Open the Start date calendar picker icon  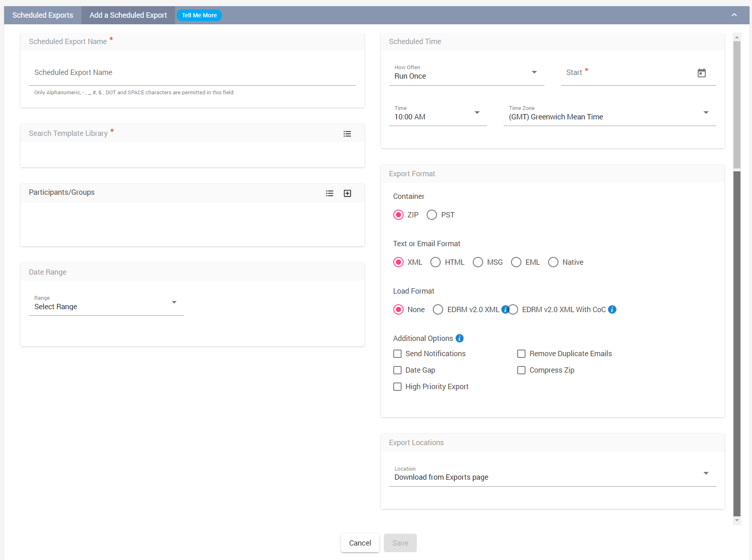point(701,73)
